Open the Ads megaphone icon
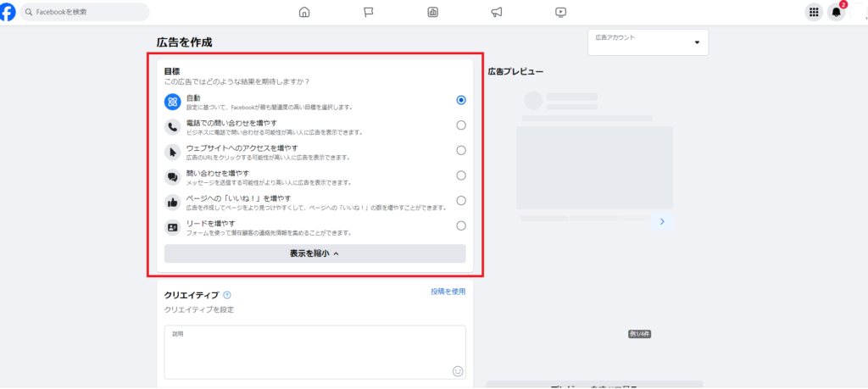This screenshot has width=868, height=389. 497,12
